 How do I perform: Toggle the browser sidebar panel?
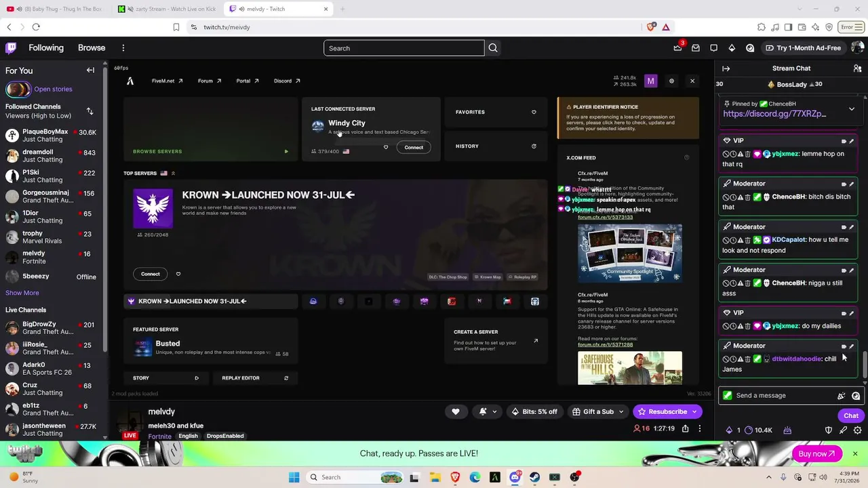pyautogui.click(x=788, y=27)
